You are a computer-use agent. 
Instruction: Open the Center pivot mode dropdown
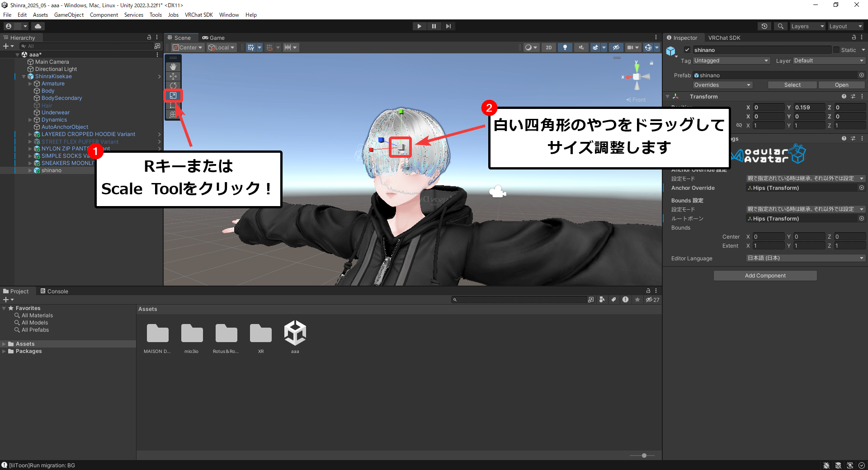point(188,47)
